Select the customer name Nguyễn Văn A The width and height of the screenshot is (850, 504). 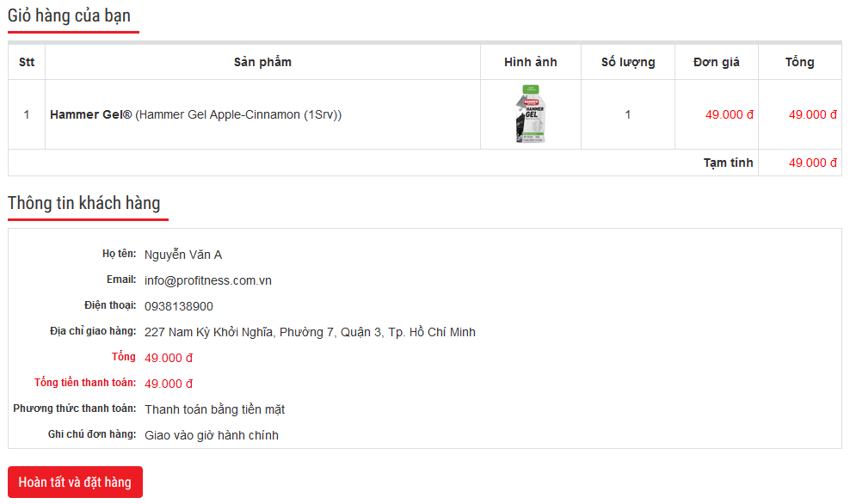tap(183, 255)
